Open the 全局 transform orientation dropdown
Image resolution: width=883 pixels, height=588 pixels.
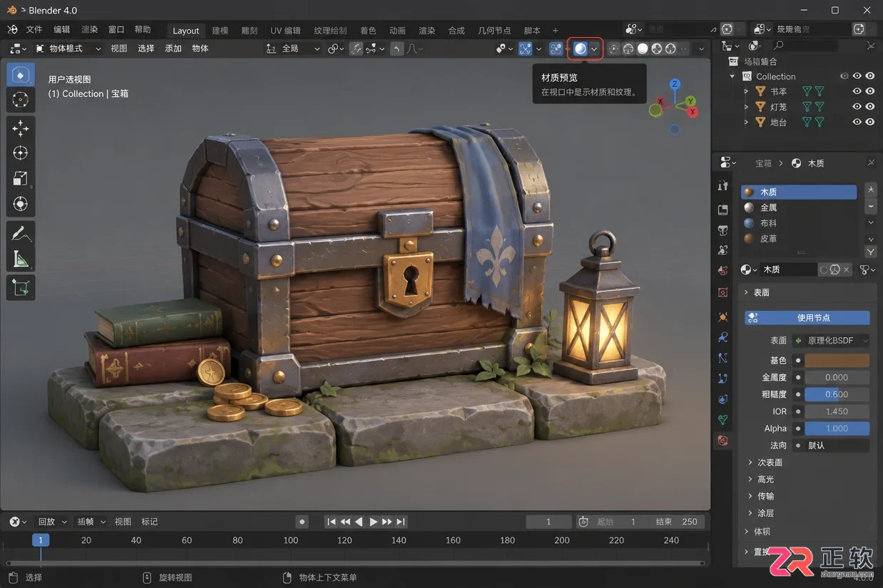pos(293,48)
